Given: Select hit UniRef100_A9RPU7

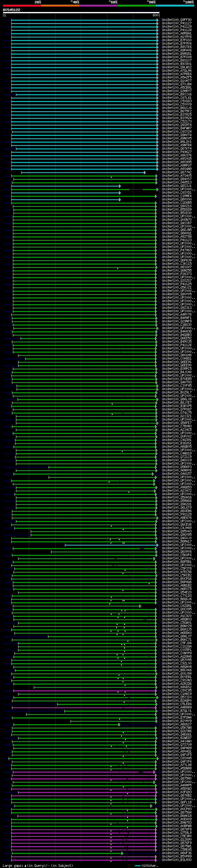Looking at the screenshot, I should (x=176, y=165).
